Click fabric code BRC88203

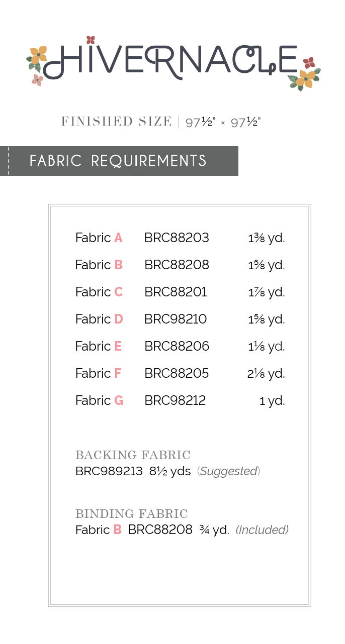[x=177, y=238]
